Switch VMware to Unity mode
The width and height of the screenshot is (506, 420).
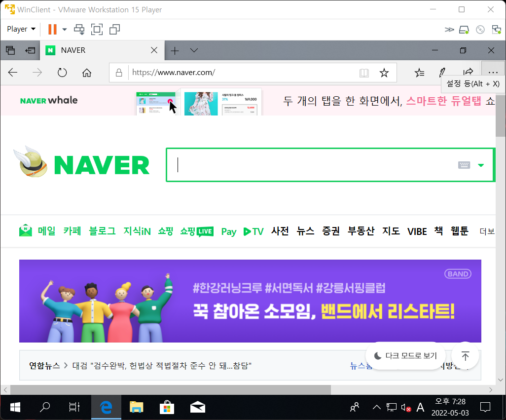(114, 30)
